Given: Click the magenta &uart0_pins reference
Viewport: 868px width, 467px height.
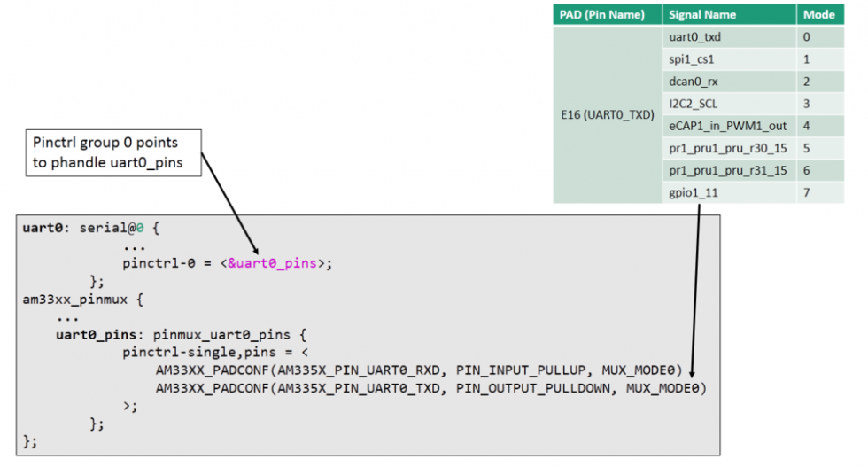Looking at the screenshot, I should tap(275, 263).
